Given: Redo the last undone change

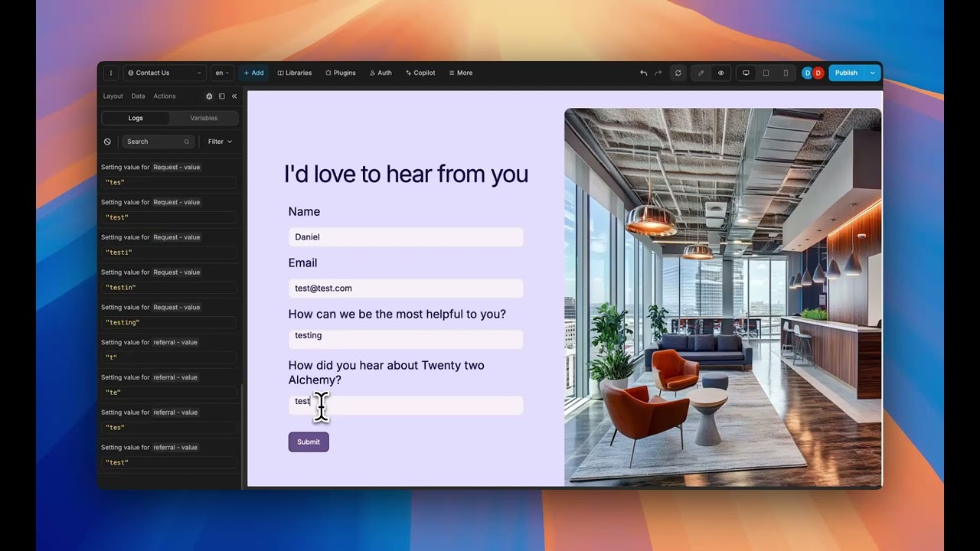Looking at the screenshot, I should click(658, 73).
